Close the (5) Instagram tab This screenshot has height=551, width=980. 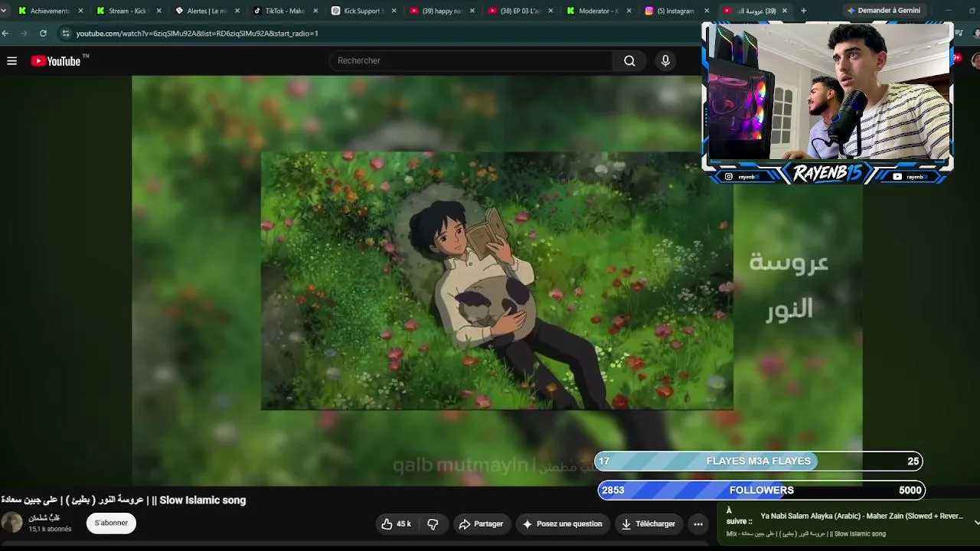(707, 11)
